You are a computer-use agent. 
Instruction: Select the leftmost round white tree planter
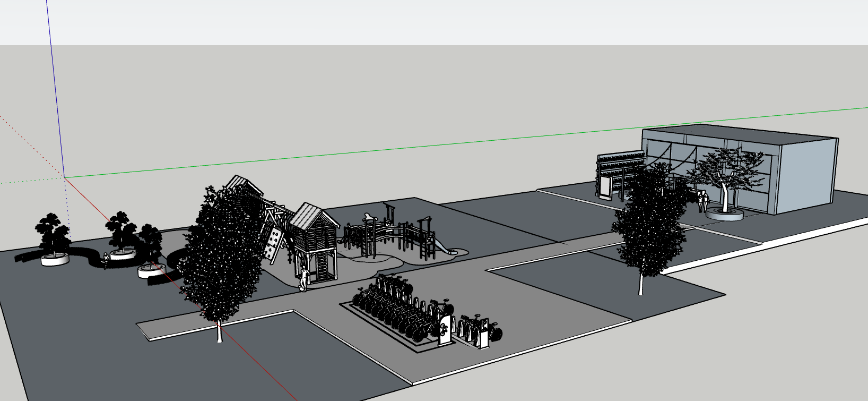(x=56, y=259)
